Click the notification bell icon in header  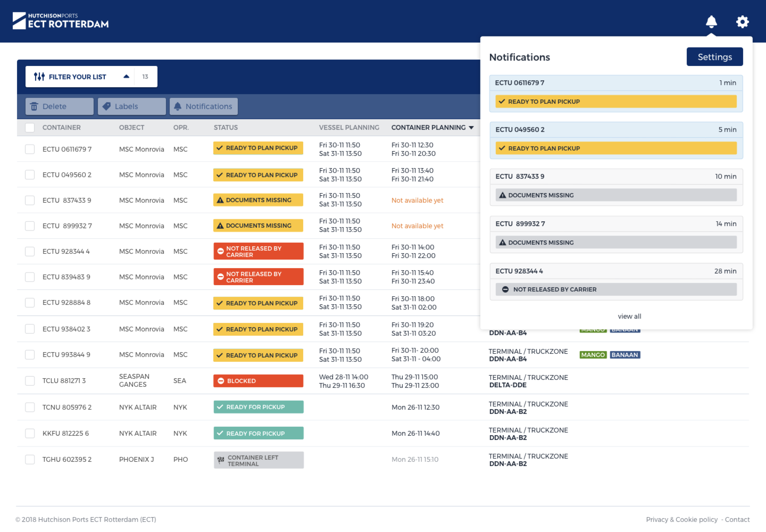(x=711, y=22)
